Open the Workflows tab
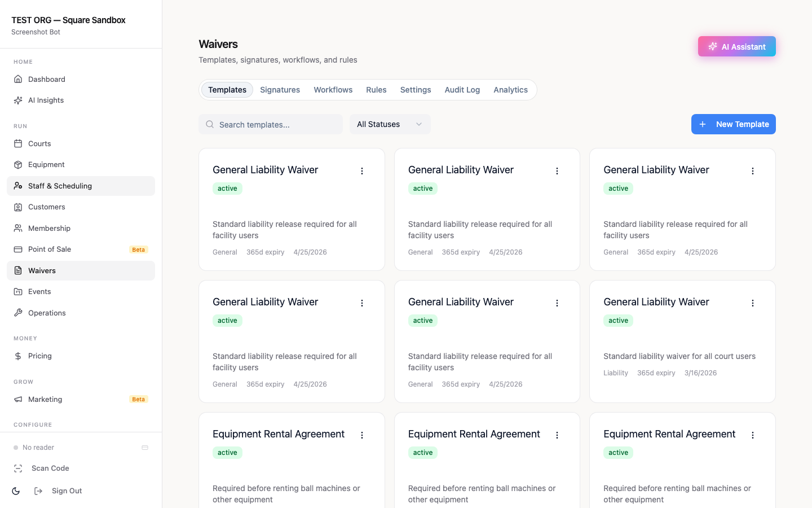 [x=333, y=90]
